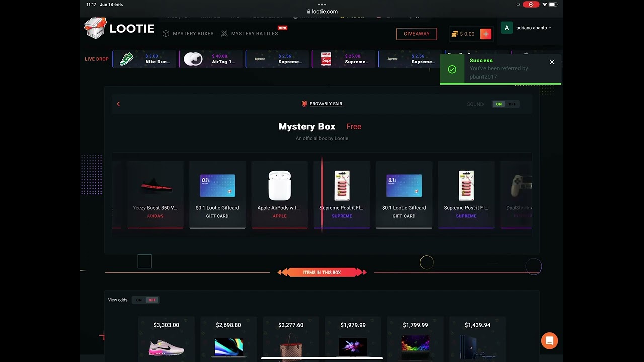Click the Provably Fair shield icon
Image resolution: width=644 pixels, height=362 pixels.
pos(304,104)
